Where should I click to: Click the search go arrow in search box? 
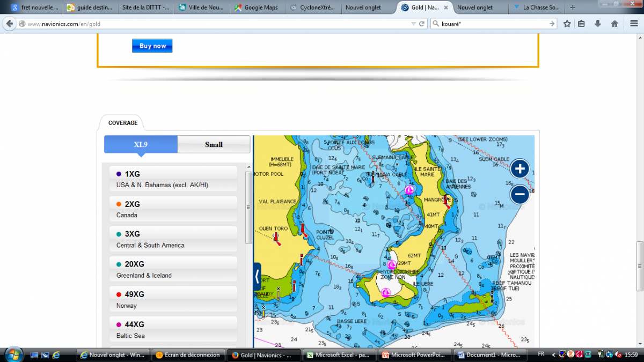(552, 24)
